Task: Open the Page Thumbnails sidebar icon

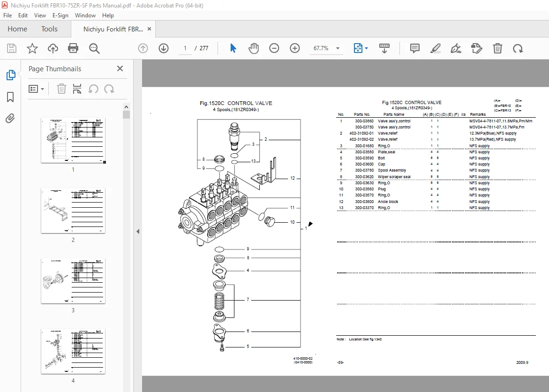Action: pos(10,75)
